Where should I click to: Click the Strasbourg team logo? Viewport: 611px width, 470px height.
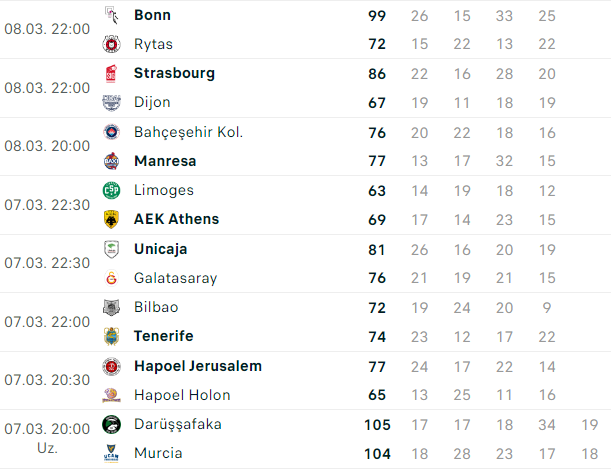[111, 73]
